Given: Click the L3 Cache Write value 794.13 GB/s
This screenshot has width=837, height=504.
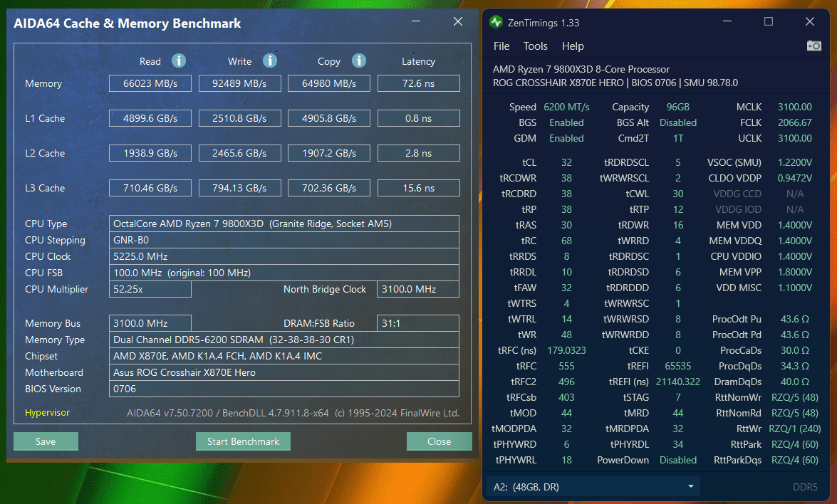Looking at the screenshot, I should (x=239, y=188).
